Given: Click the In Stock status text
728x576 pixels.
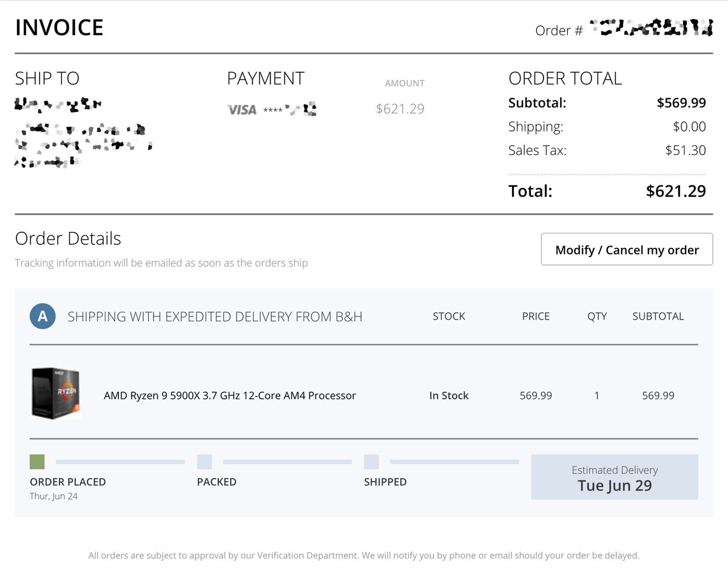Looking at the screenshot, I should pos(448,395).
